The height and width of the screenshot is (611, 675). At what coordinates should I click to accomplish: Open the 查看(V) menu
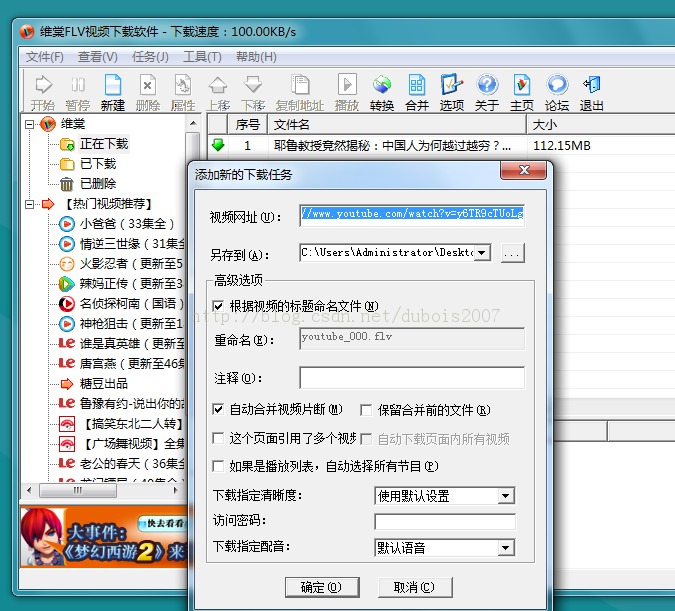97,57
